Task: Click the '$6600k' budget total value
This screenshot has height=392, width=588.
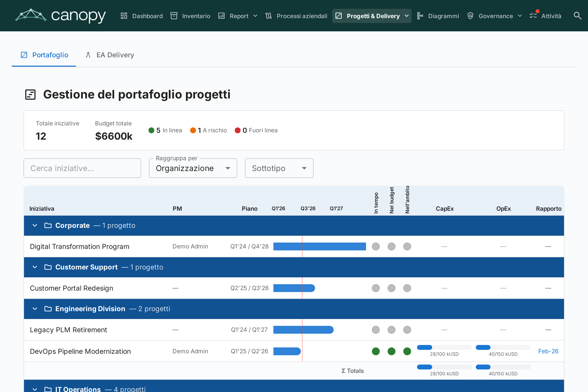Action: point(114,136)
